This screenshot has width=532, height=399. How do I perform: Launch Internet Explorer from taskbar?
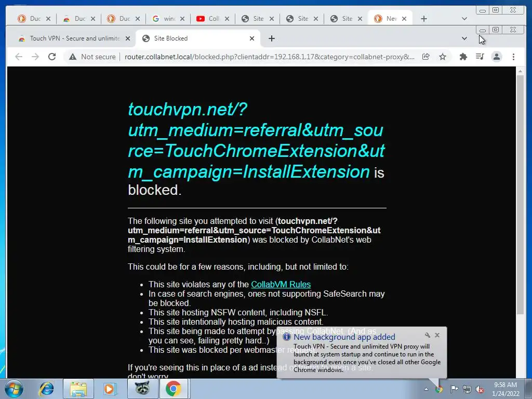point(46,389)
